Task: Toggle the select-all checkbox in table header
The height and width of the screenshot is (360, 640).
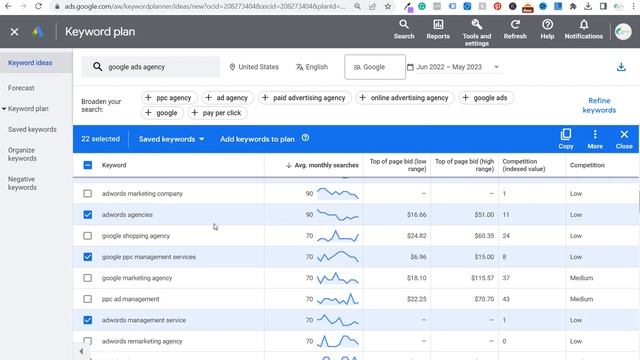Action: point(88,165)
